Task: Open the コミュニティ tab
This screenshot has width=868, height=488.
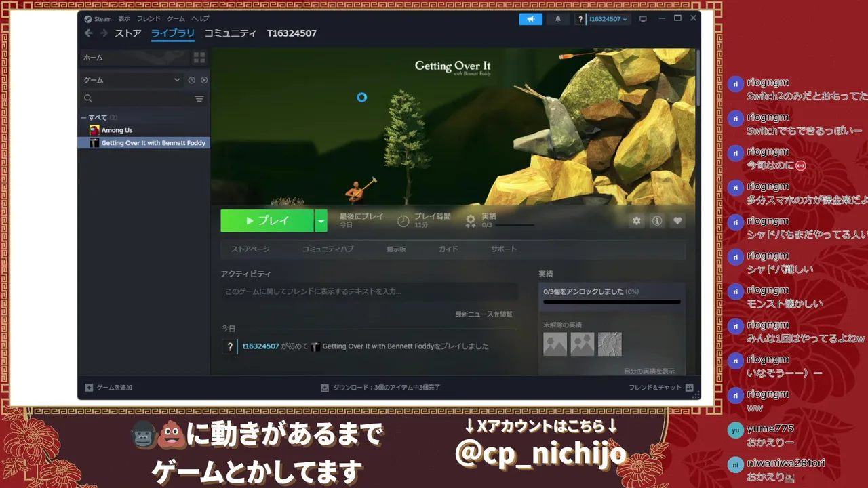Action: coord(231,33)
